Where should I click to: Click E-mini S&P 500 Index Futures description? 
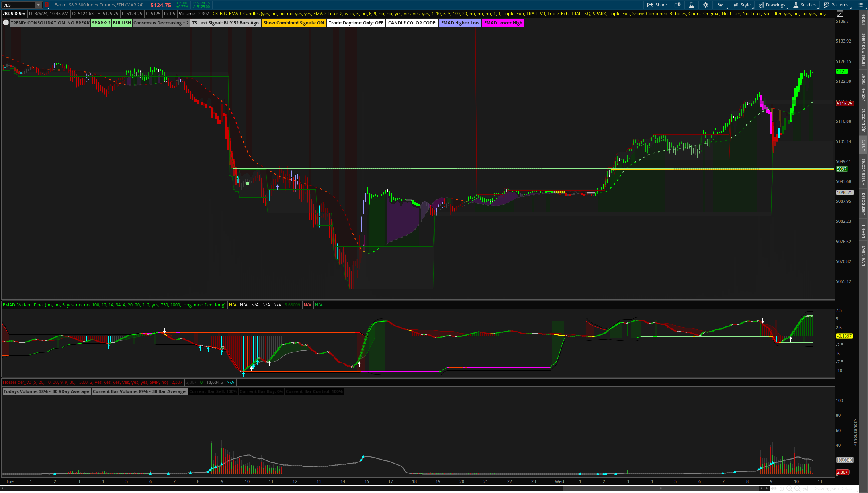(x=99, y=5)
